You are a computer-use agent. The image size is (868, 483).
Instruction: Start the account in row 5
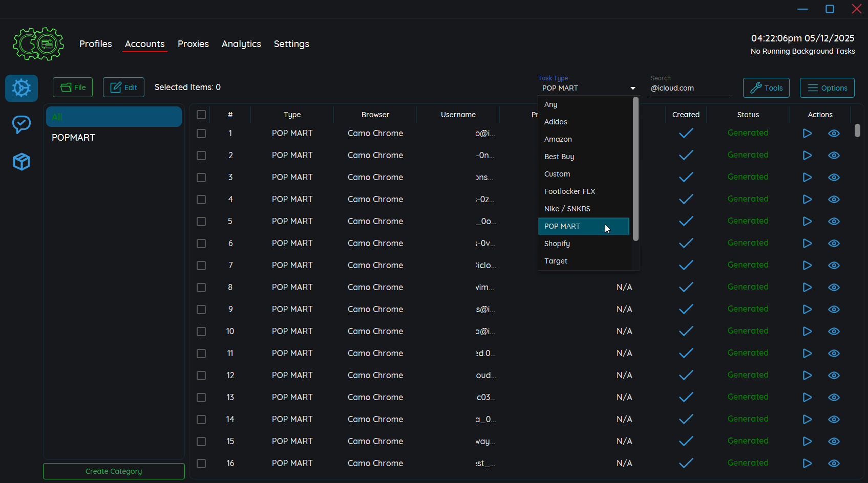point(807,222)
